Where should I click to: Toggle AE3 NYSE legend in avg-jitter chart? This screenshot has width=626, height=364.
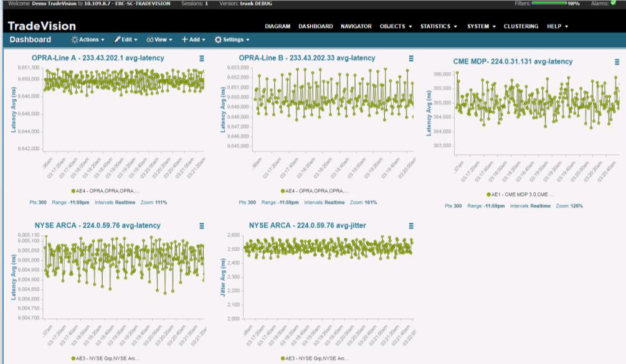[x=315, y=358]
